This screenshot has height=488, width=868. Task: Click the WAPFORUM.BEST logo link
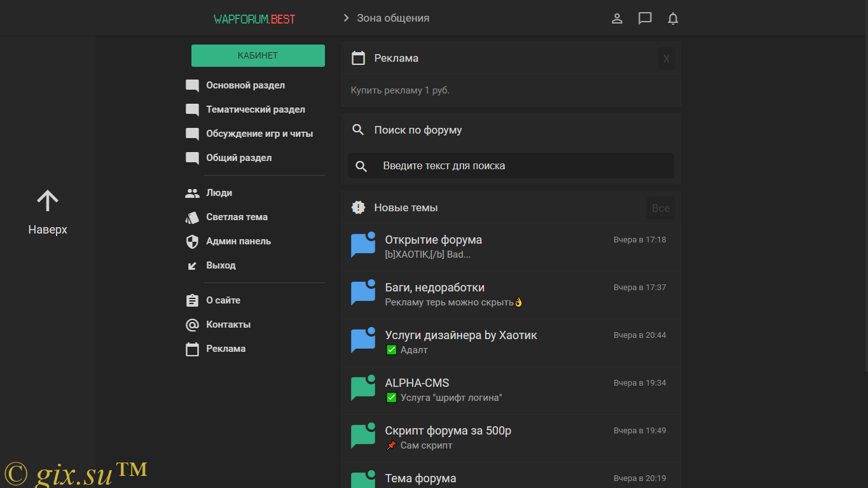(254, 18)
